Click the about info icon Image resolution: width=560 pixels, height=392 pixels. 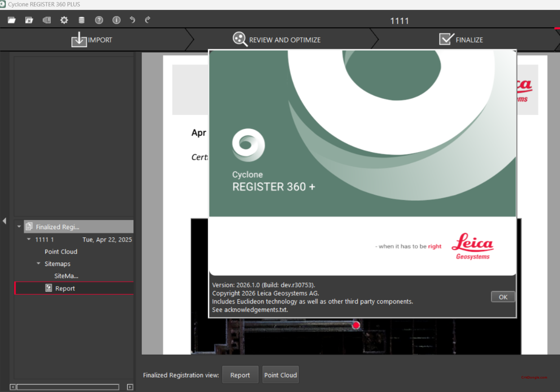coord(116,20)
